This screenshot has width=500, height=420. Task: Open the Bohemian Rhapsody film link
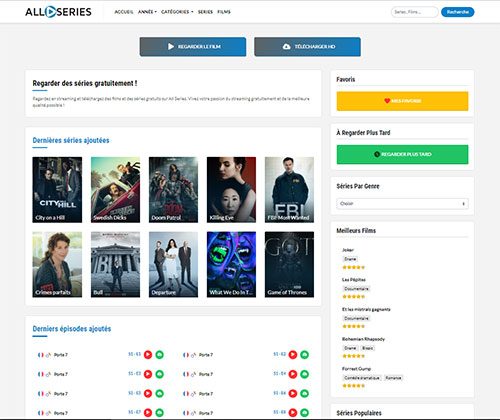coord(363,339)
